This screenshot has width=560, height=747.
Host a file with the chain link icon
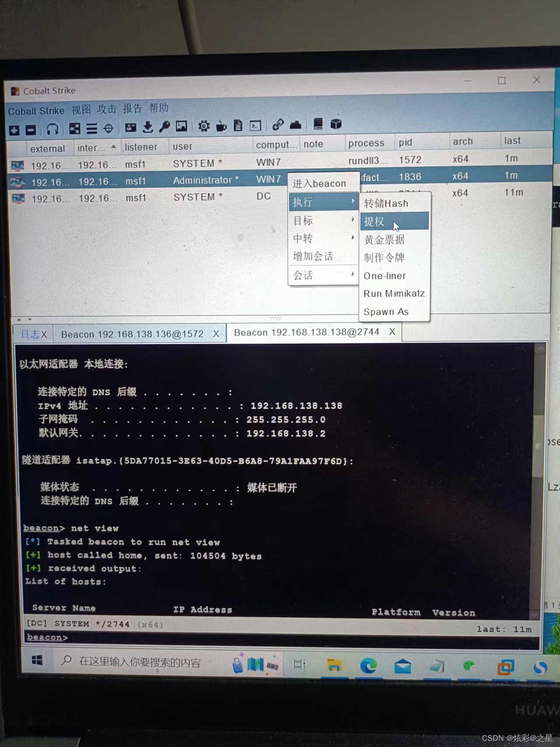[277, 125]
